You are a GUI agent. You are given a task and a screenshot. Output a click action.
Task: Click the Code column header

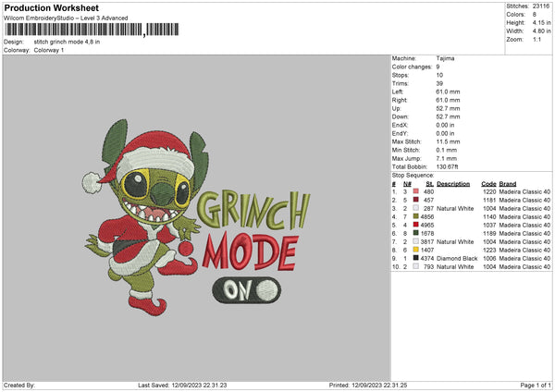click(x=488, y=184)
